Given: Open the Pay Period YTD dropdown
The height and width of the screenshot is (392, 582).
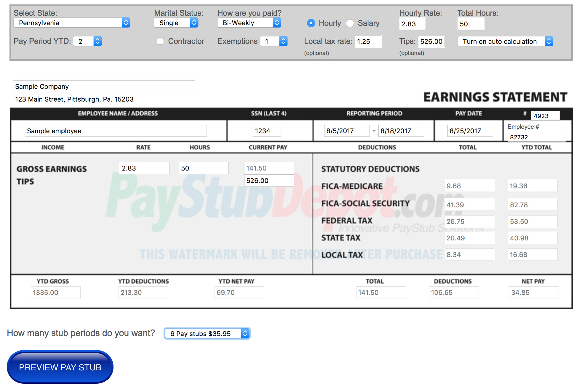Looking at the screenshot, I should coord(87,41).
